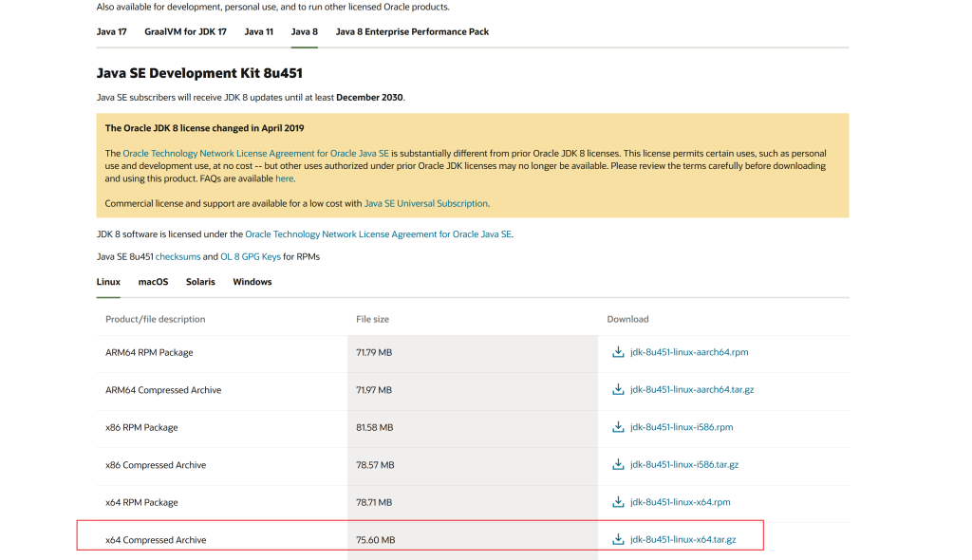This screenshot has width=972, height=560.
Task: Download jdk-8u451-linux-aarch64.rpm file link
Action: (x=689, y=352)
